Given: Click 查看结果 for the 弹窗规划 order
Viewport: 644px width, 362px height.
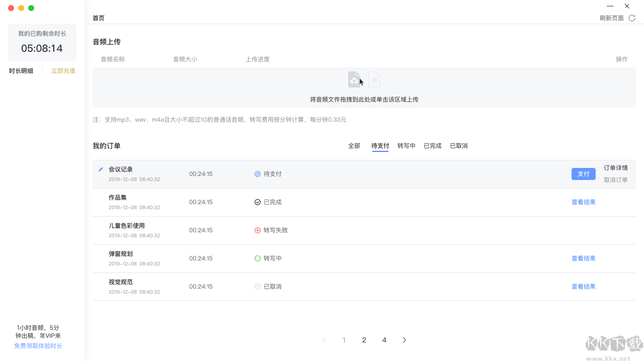Looking at the screenshot, I should coord(583,258).
